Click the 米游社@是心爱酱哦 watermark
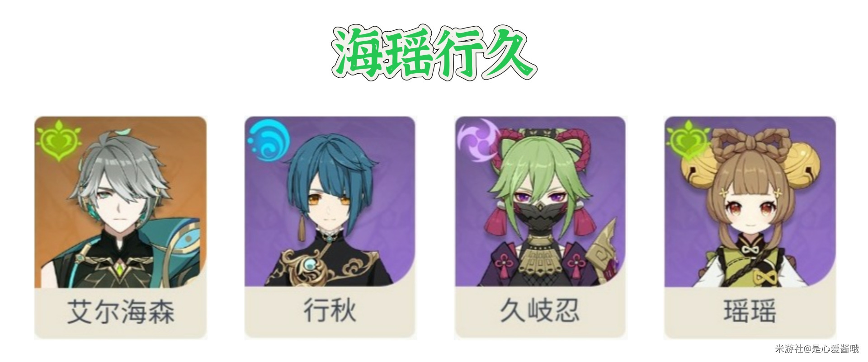Image resolution: width=868 pixels, height=362 pixels. (x=816, y=348)
